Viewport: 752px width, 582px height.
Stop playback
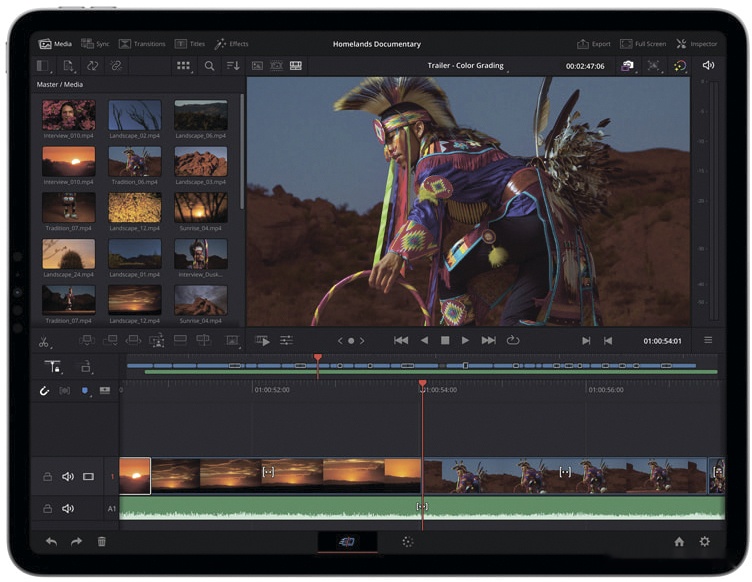click(x=445, y=340)
